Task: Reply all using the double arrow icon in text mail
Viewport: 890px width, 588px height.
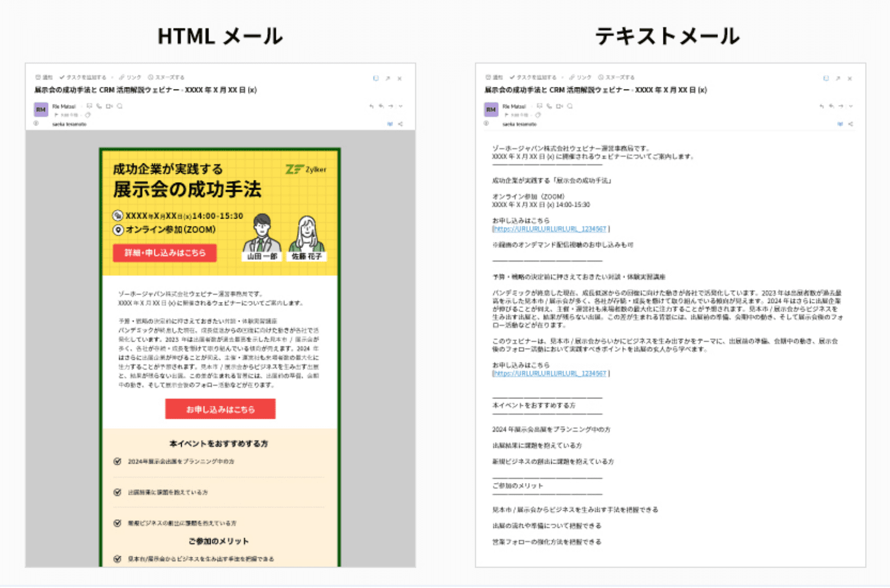Action: tap(831, 106)
